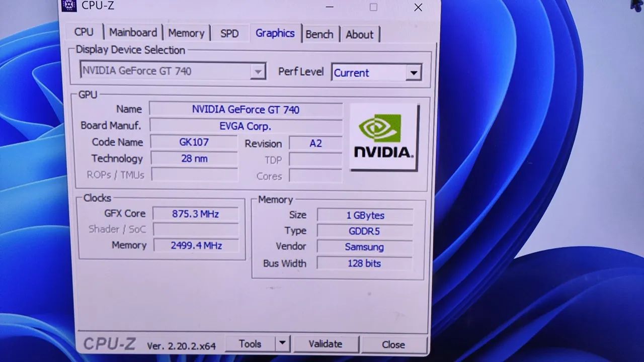644x362 pixels.
Task: Open the Bench tab
Action: point(319,34)
